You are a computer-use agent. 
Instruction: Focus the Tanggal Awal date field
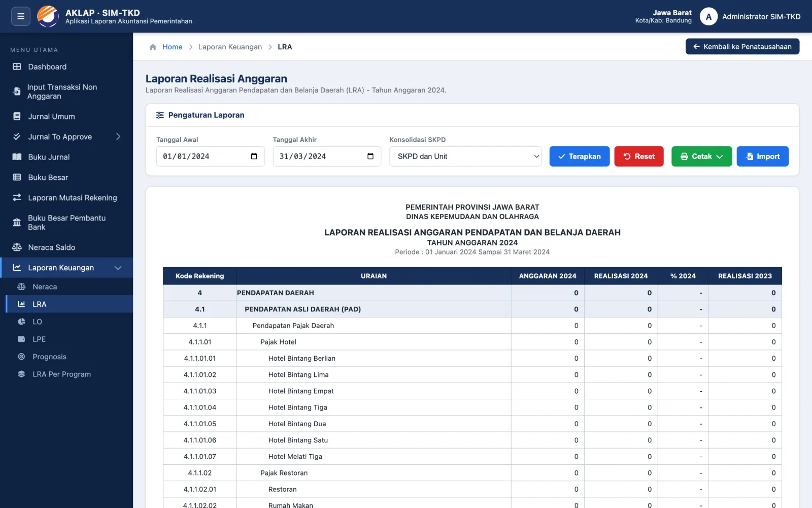coord(210,156)
